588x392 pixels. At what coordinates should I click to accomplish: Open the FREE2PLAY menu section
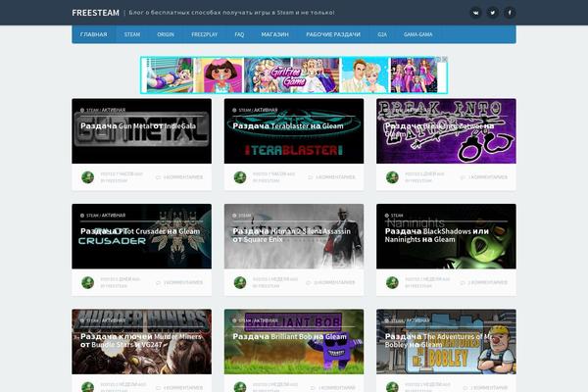[x=205, y=34]
